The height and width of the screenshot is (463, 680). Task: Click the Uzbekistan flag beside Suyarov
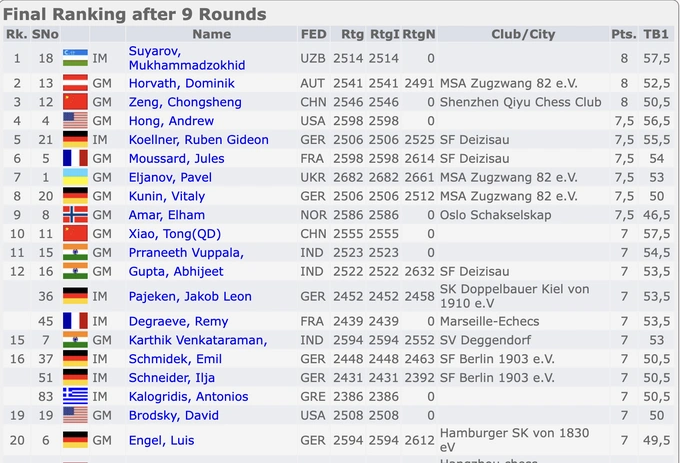(x=74, y=58)
